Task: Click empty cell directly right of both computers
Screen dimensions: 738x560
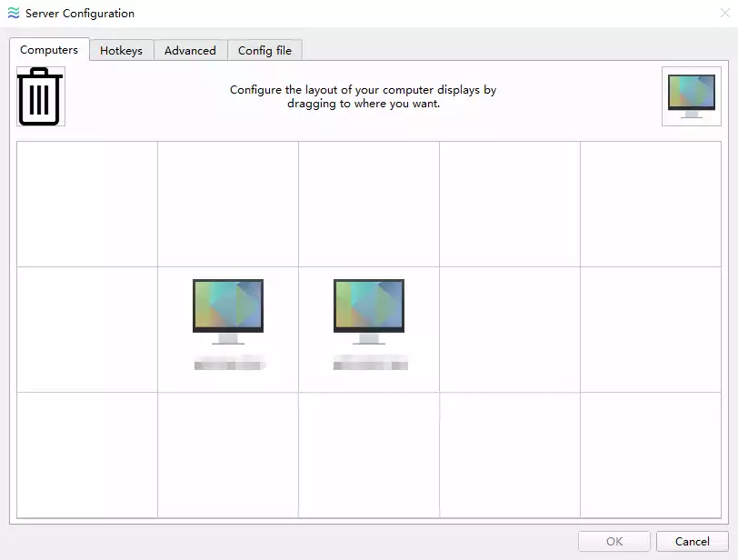Action: point(510,329)
